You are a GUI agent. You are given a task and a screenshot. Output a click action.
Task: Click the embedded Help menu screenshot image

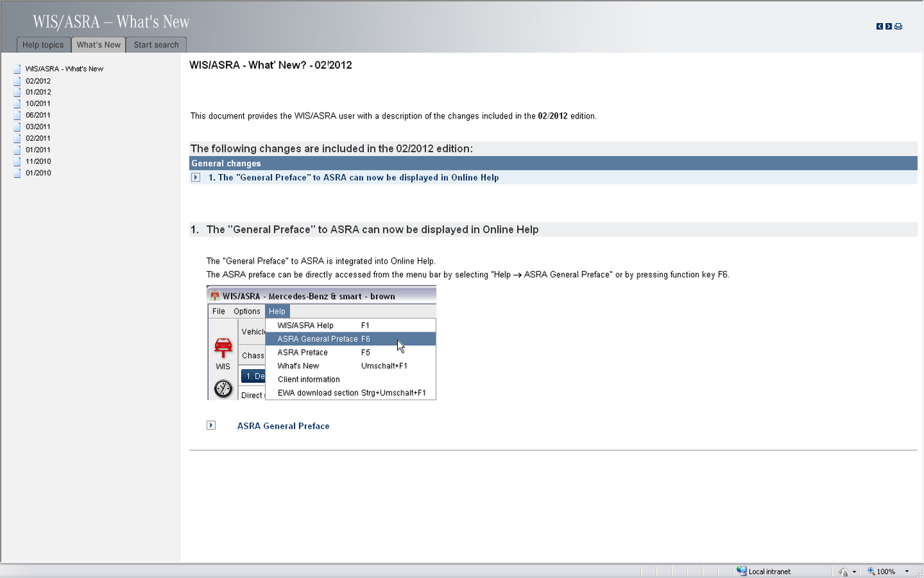(321, 343)
